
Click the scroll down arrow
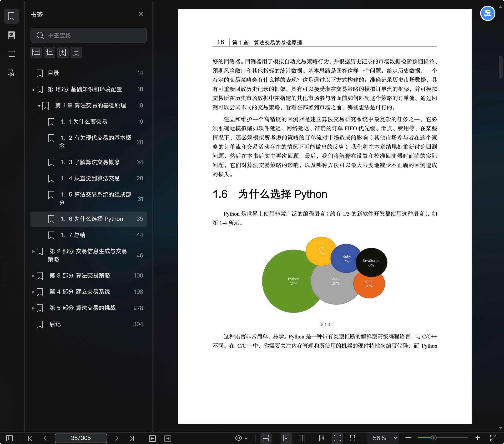[x=501, y=429]
